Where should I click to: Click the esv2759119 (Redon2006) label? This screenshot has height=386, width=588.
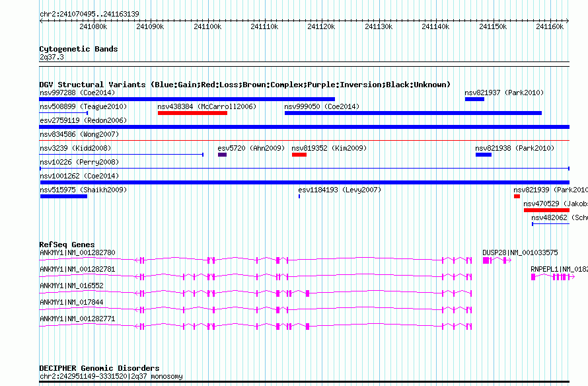coord(83,120)
